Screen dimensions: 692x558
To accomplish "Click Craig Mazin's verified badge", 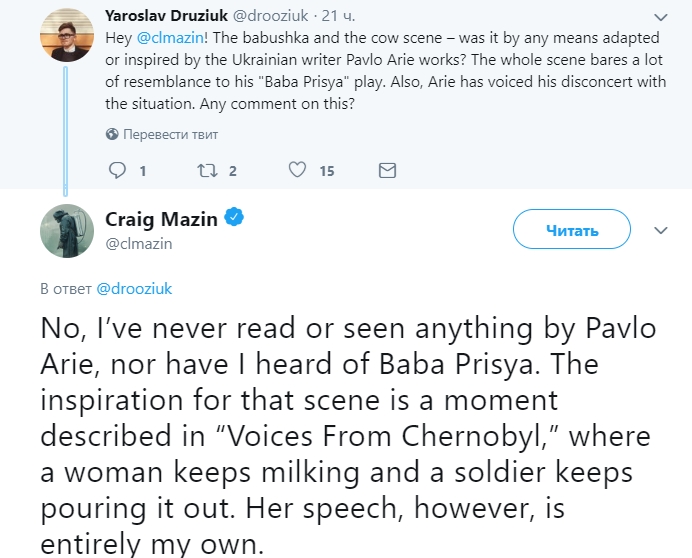I will [234, 219].
